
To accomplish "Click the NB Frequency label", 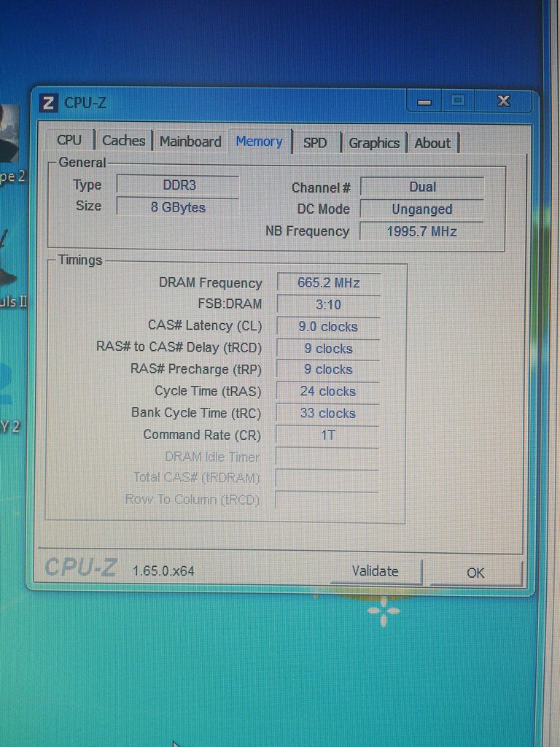I will (x=308, y=231).
